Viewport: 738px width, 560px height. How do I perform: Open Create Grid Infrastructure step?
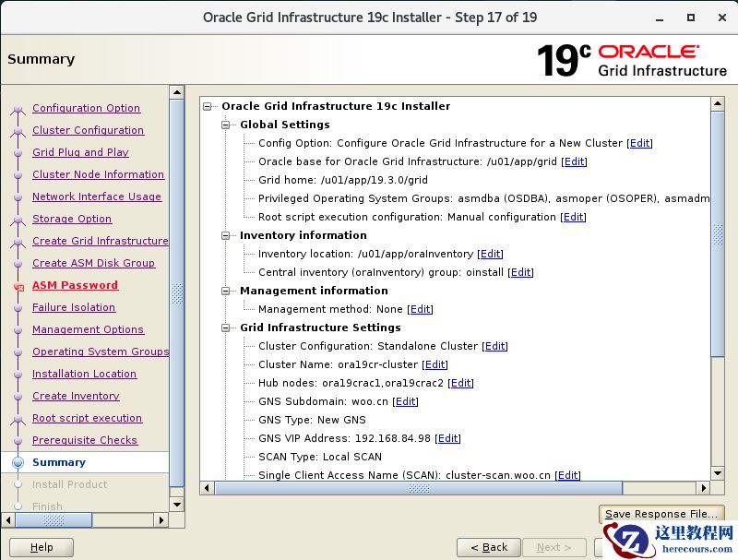coord(101,241)
